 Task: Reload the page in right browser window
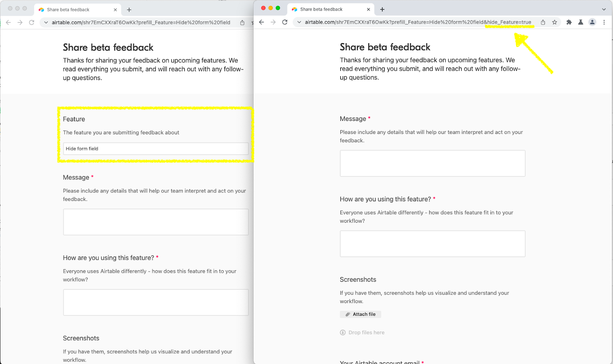(285, 22)
